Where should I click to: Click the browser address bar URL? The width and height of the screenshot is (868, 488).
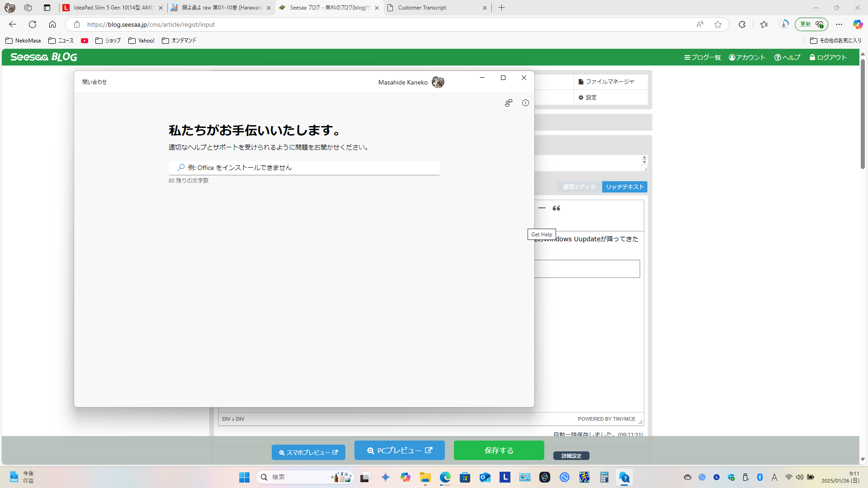151,24
